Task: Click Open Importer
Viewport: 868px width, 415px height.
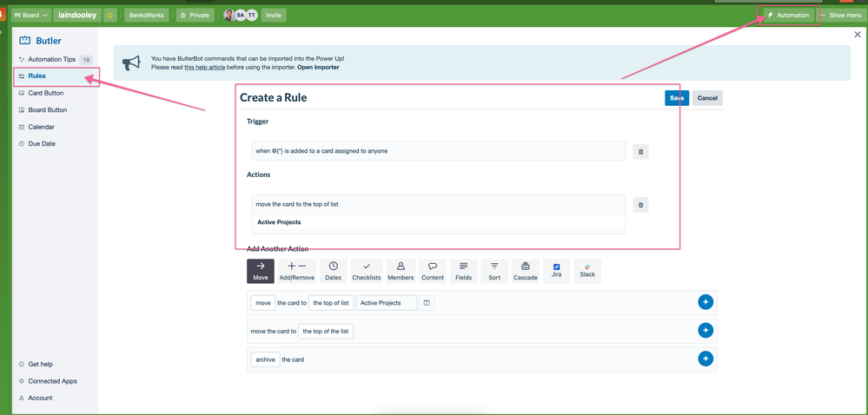Action: click(x=318, y=67)
